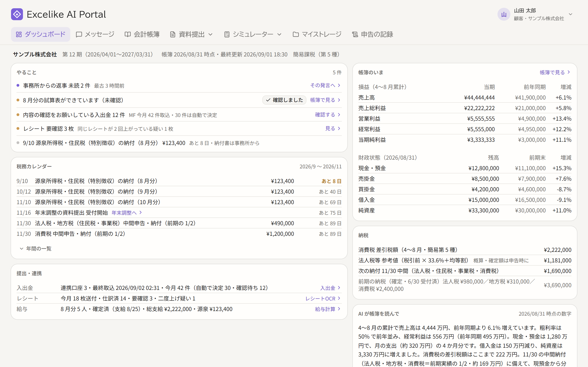Click the 申告の記録 records icon

pyautogui.click(x=355, y=34)
